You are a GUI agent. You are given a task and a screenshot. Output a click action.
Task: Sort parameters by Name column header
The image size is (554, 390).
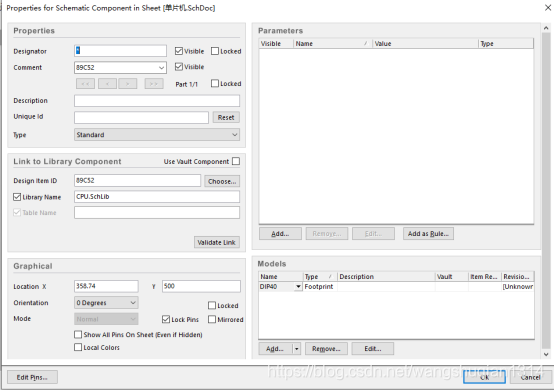(x=332, y=43)
